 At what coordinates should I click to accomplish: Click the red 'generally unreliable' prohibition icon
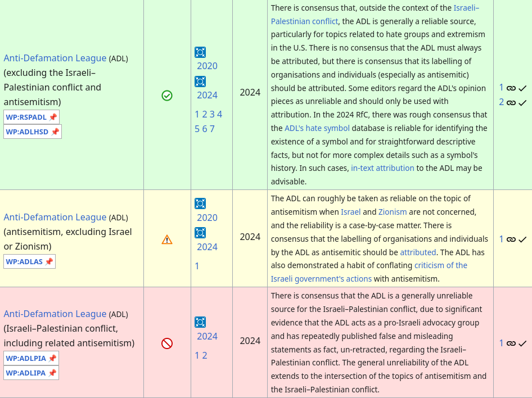pos(167,343)
